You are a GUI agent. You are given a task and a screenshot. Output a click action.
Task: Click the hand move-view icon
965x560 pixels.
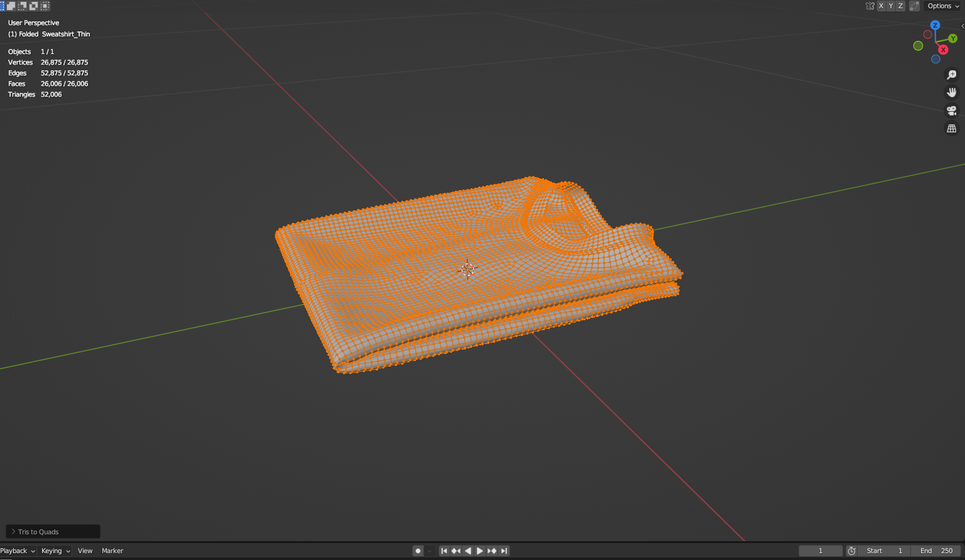(952, 92)
